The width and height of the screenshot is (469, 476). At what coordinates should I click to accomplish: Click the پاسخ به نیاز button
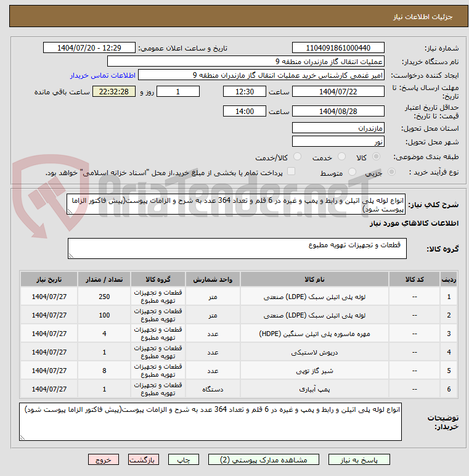[x=359, y=459]
